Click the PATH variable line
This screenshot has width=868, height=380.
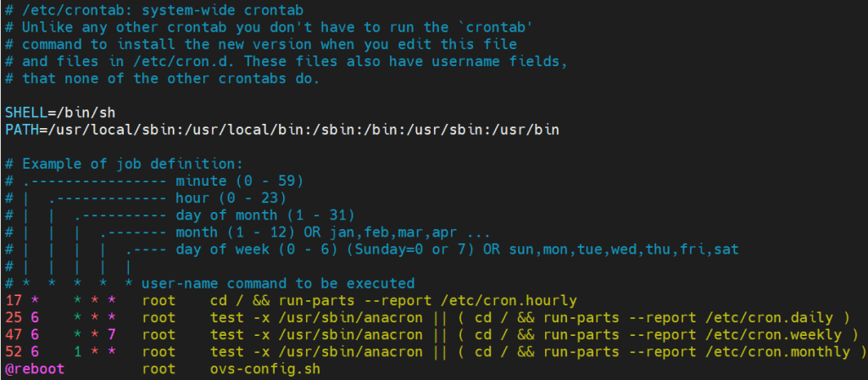[x=281, y=129]
